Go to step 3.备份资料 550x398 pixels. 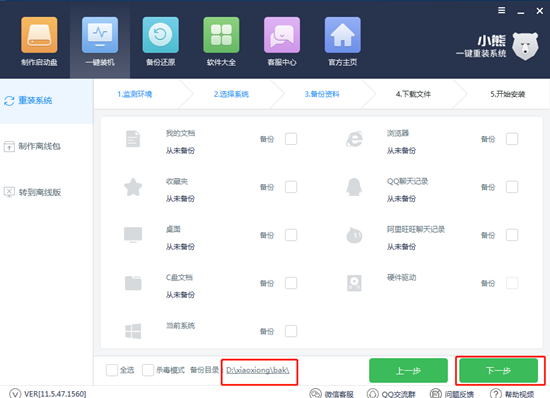[x=322, y=94]
